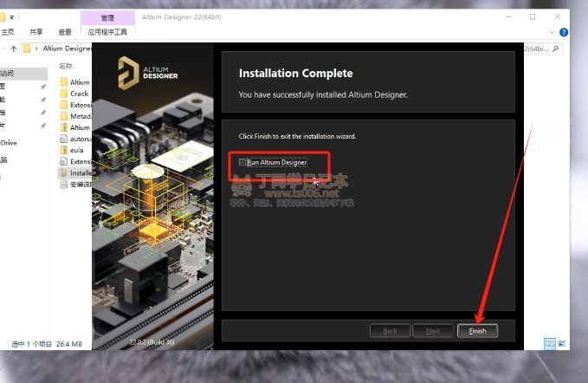Click the Up arrow in Explorer navigation
588x383 pixels.
14,49
